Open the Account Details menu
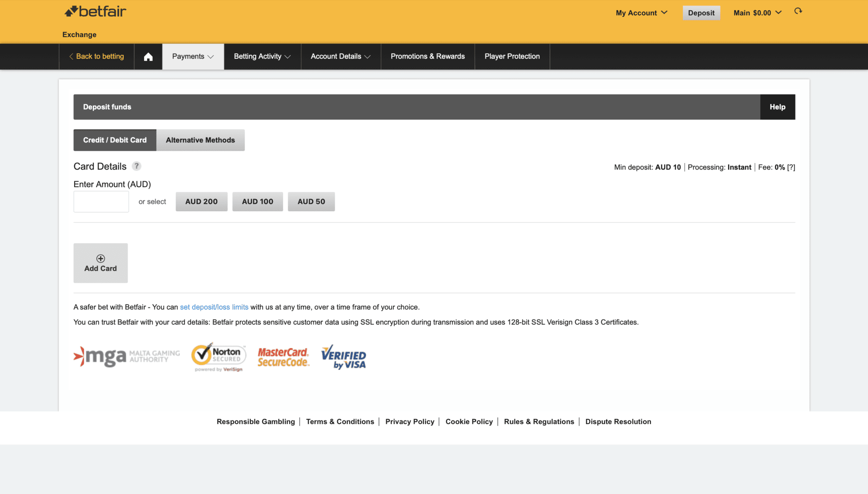The height and width of the screenshot is (494, 868). pos(341,57)
